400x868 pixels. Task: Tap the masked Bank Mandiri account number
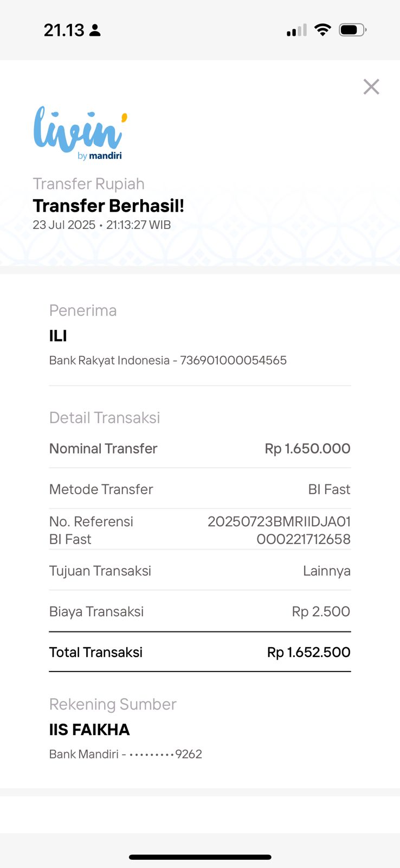[165, 754]
